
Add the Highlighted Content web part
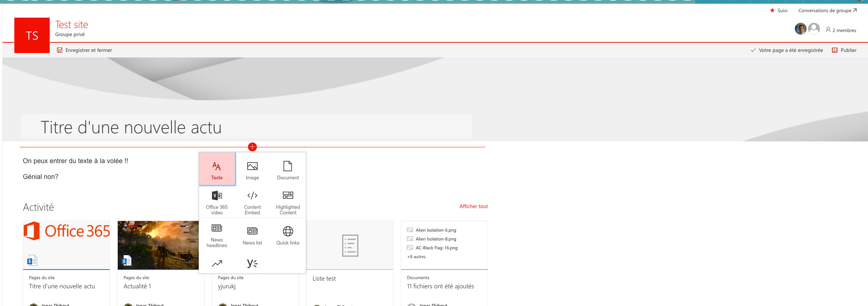coord(288,203)
